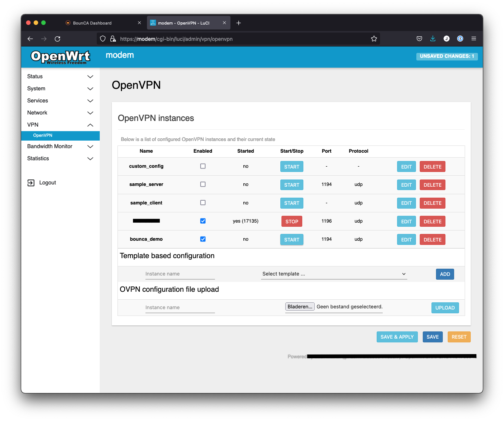Viewport: 504px width, 421px height.
Task: Expand the System menu
Action: [x=60, y=89]
